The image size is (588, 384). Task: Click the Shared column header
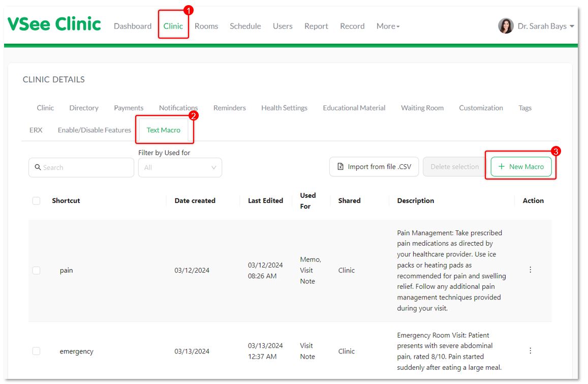[x=349, y=200]
